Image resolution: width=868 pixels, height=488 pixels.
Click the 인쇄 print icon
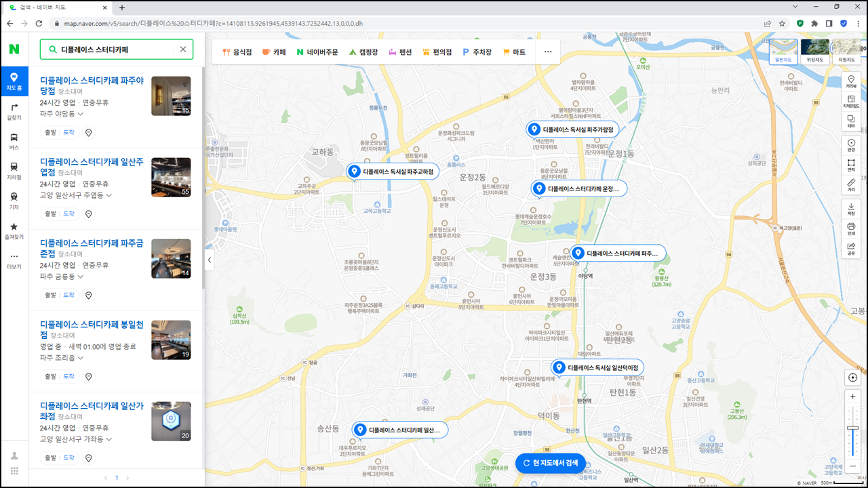point(850,229)
